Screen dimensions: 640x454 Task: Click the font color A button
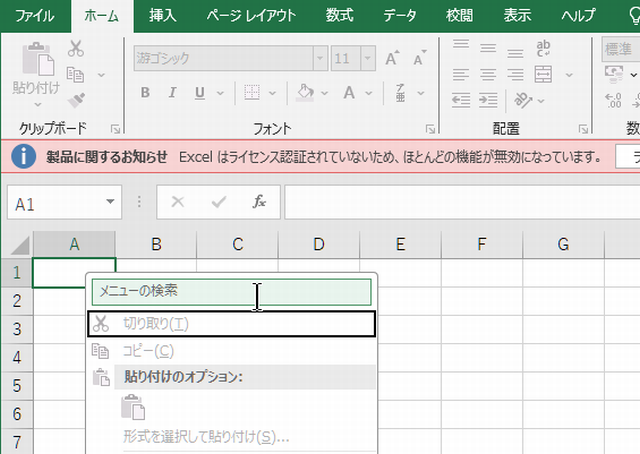pyautogui.click(x=349, y=93)
